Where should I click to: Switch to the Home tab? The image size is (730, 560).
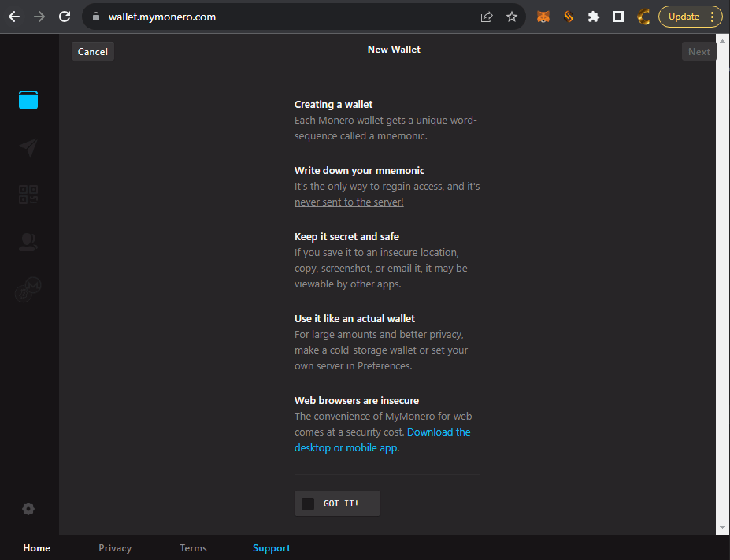[36, 547]
